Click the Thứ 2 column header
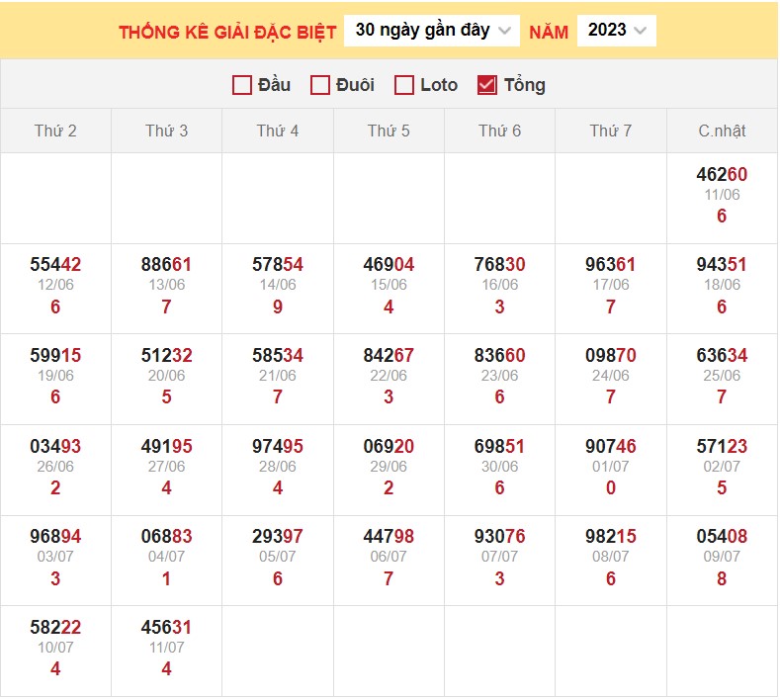 click(x=55, y=131)
